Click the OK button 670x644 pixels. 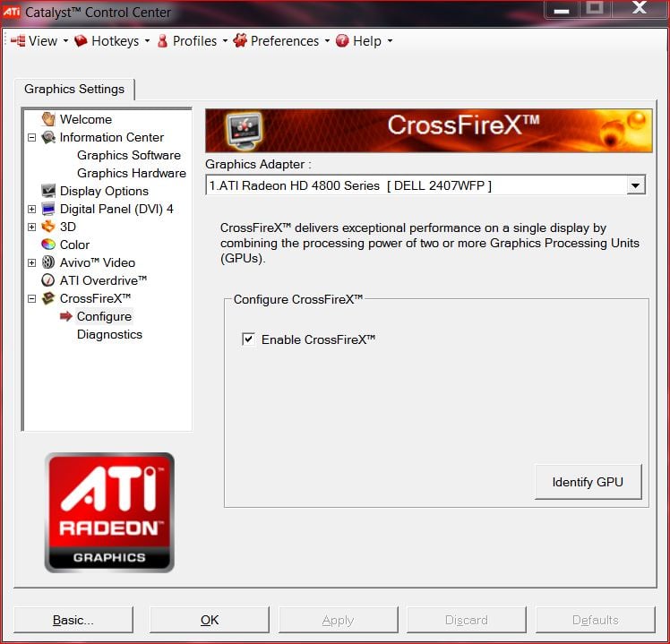click(210, 620)
